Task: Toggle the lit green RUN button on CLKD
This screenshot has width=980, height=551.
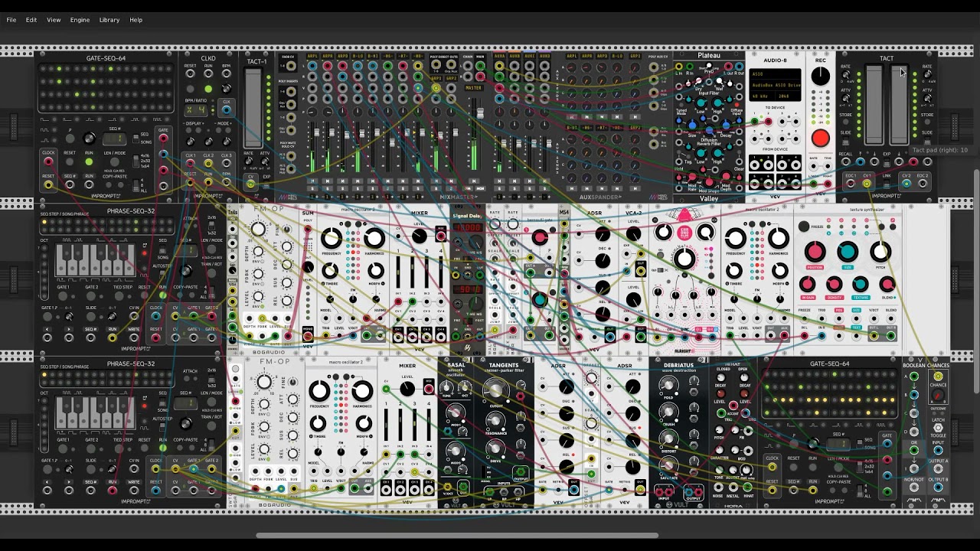Action: (208, 89)
